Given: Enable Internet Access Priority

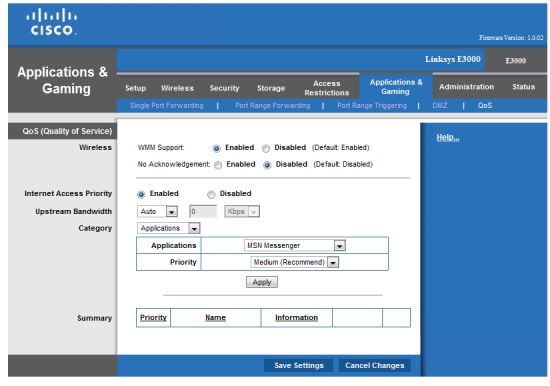Looking at the screenshot, I should (x=141, y=194).
